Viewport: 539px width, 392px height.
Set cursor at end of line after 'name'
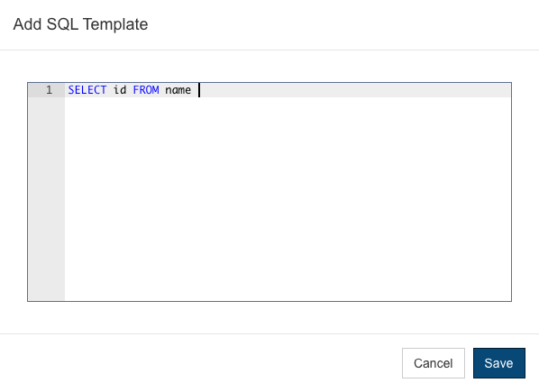(198, 90)
